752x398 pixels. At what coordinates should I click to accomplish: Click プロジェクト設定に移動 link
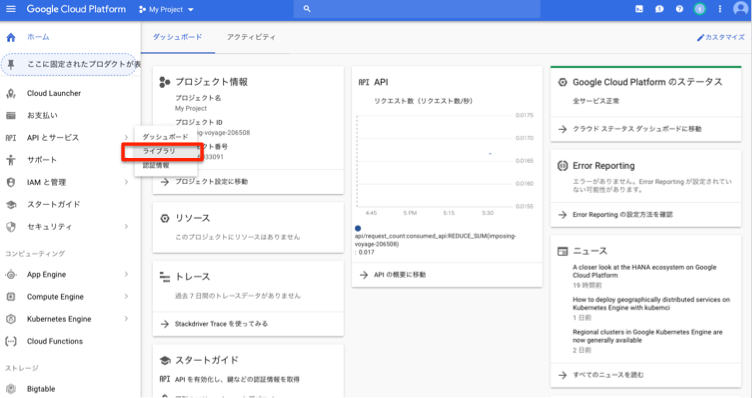point(212,182)
